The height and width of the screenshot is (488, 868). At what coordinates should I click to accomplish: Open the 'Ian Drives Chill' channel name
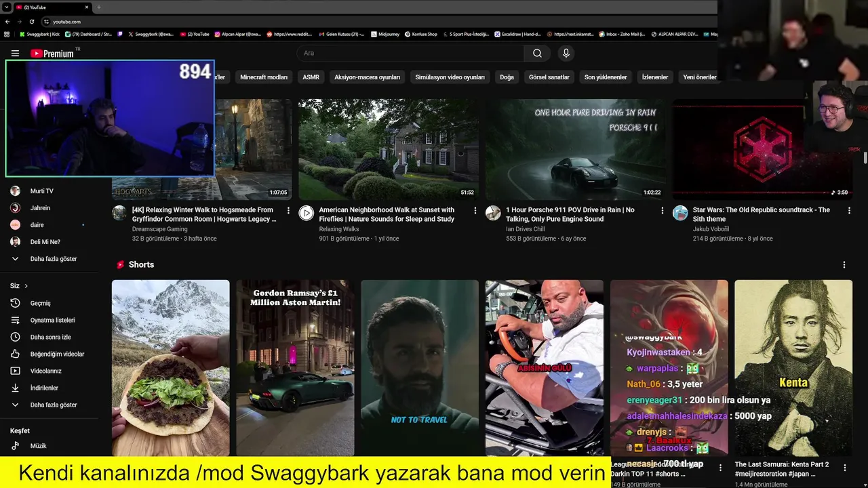click(x=526, y=229)
